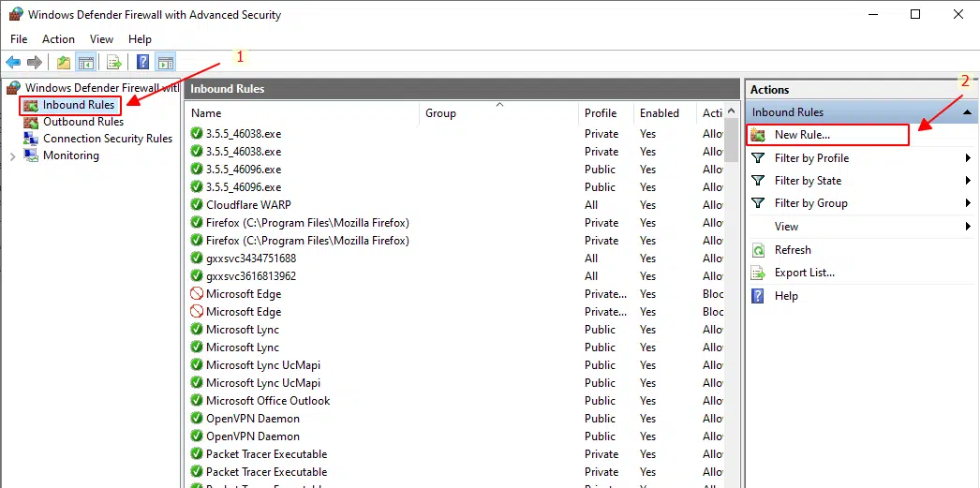Click Refresh in the Actions pane

point(793,250)
